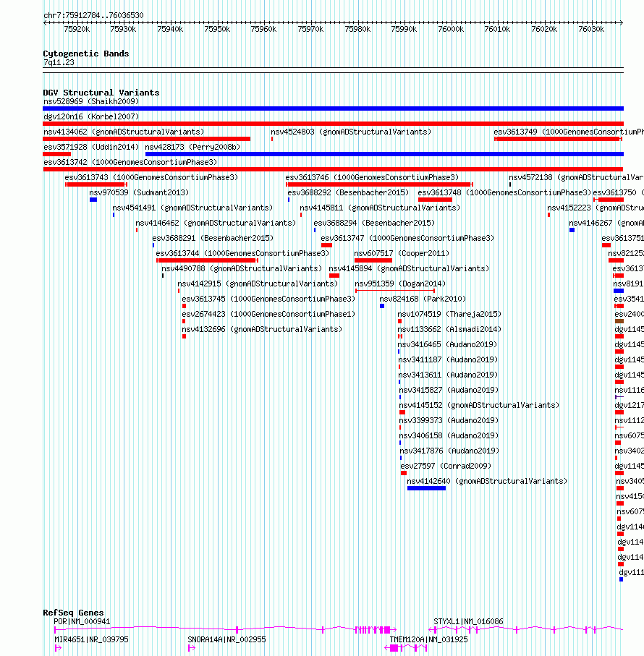The height and width of the screenshot is (656, 644).
Task: Select nsv3415827 (Audano2019) label
Action: (x=449, y=390)
